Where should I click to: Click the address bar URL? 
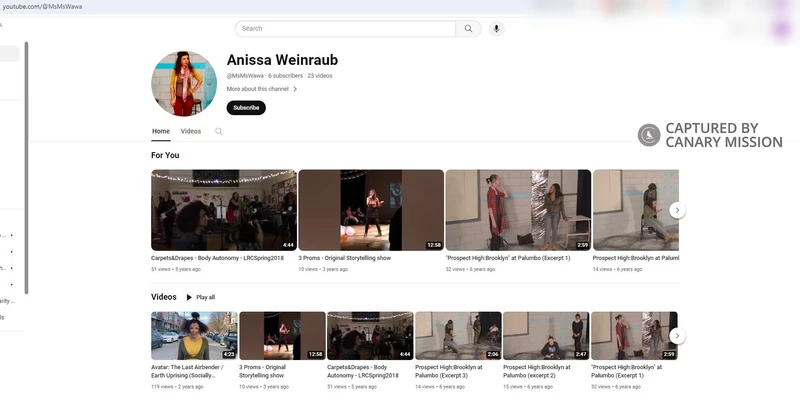(42, 7)
